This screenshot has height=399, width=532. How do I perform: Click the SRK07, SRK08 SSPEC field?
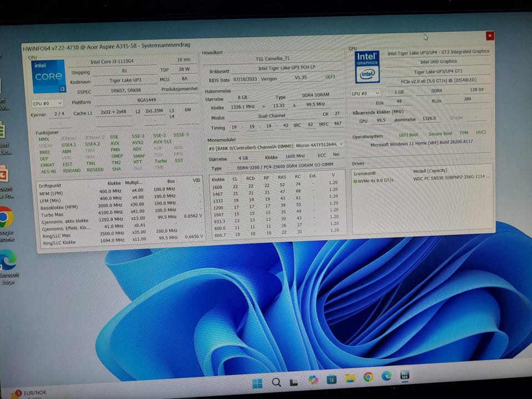click(x=126, y=90)
